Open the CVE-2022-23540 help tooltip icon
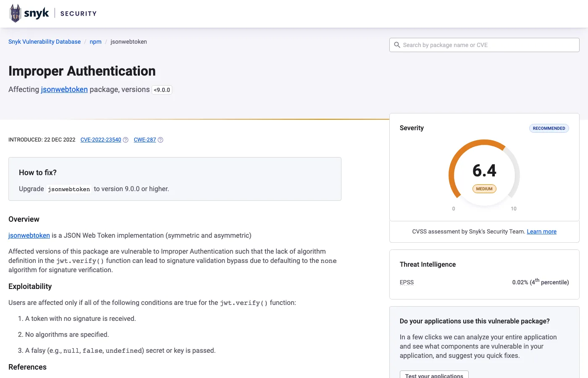This screenshot has width=588, height=378. tap(126, 139)
